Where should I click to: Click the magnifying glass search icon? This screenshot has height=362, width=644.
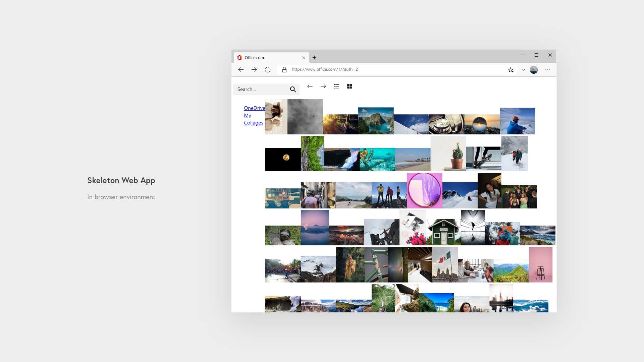point(293,89)
